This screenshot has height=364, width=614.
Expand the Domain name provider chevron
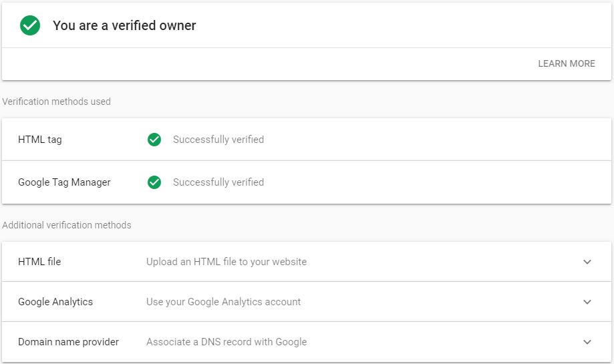click(x=587, y=342)
